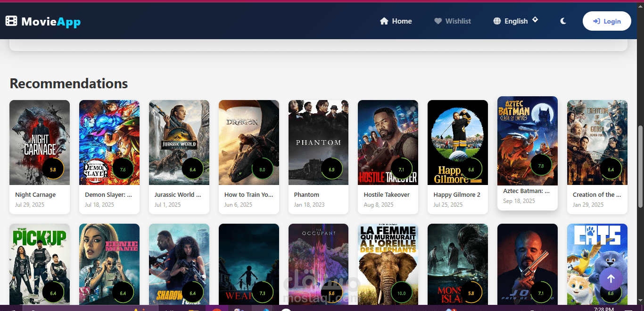Open the Happy Gilmore 2 poster
The image size is (644, 311).
point(458,143)
